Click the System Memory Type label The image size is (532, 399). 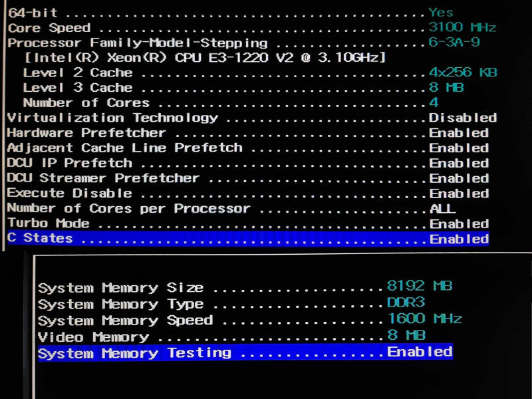(121, 305)
